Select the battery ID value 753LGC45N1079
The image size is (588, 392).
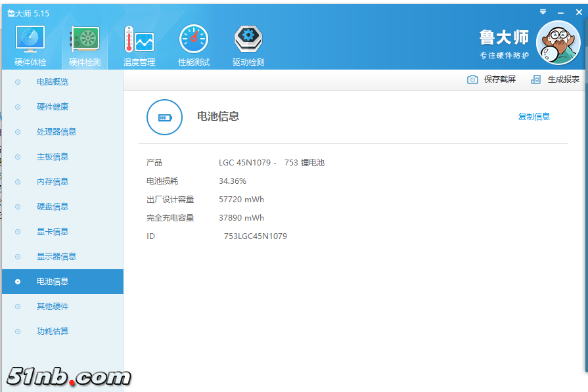pyautogui.click(x=255, y=236)
